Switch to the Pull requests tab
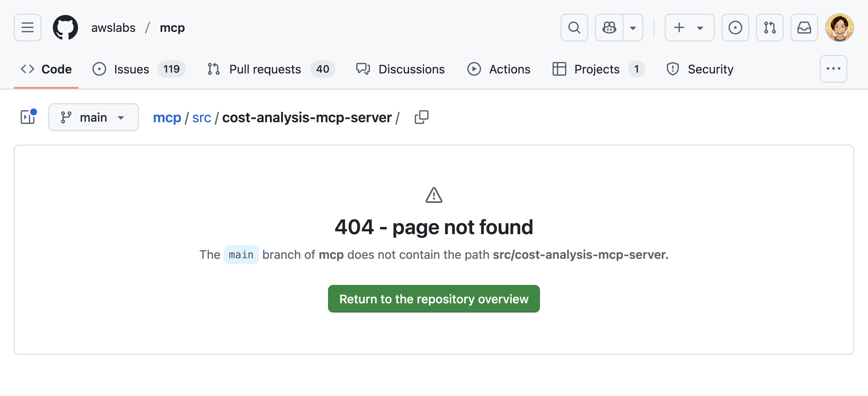 [x=271, y=69]
